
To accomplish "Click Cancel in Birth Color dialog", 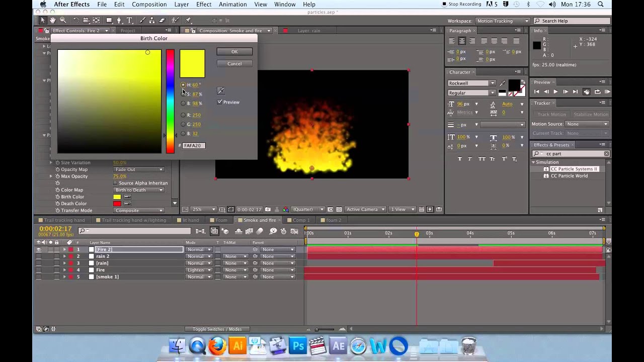I will tap(234, 64).
